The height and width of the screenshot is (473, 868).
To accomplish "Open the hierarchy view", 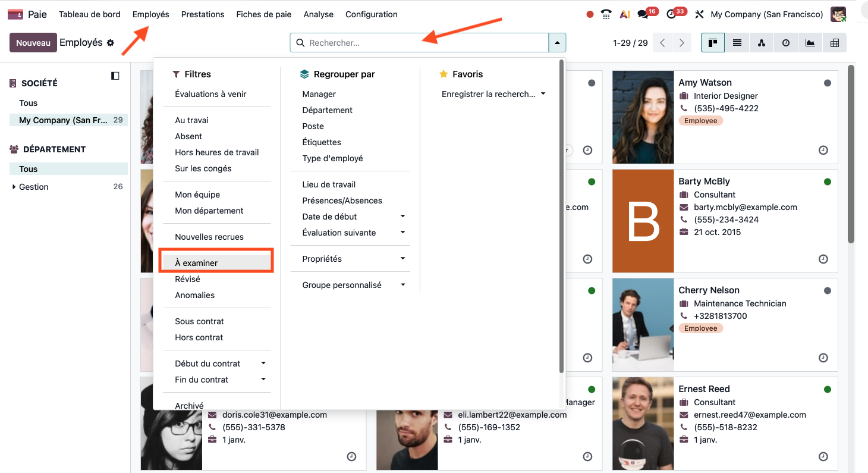I will point(762,43).
